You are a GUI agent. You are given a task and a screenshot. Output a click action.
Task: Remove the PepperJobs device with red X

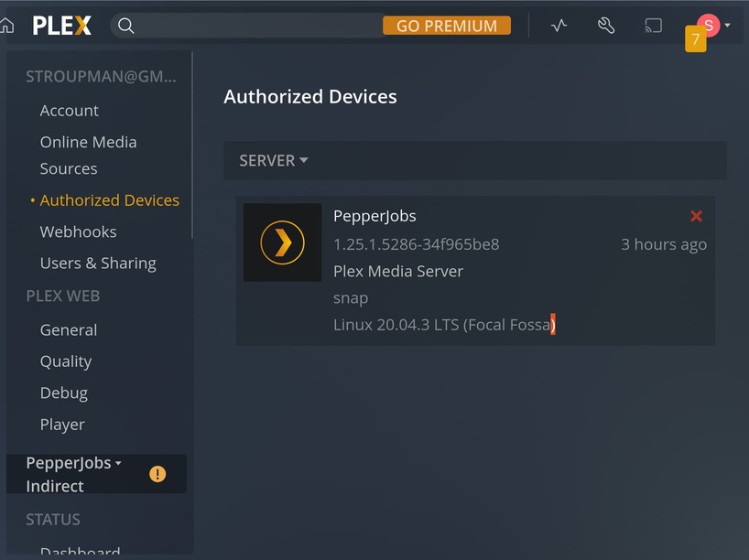[x=696, y=216]
